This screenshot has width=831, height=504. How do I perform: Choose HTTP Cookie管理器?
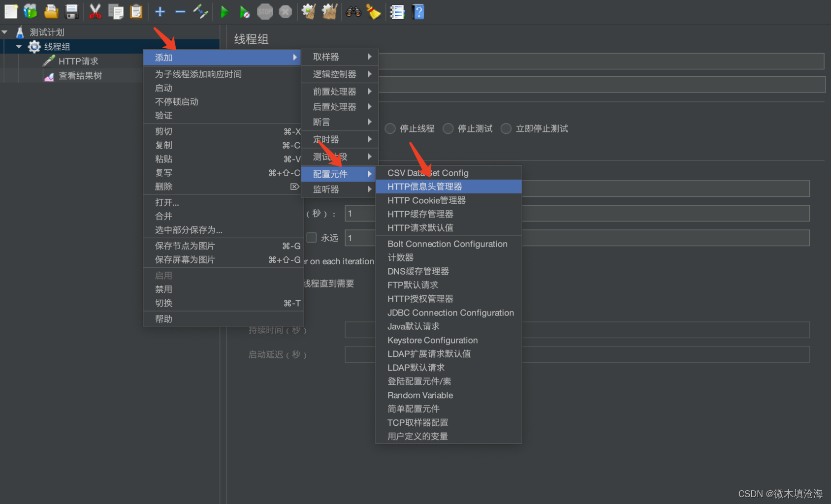click(x=448, y=201)
